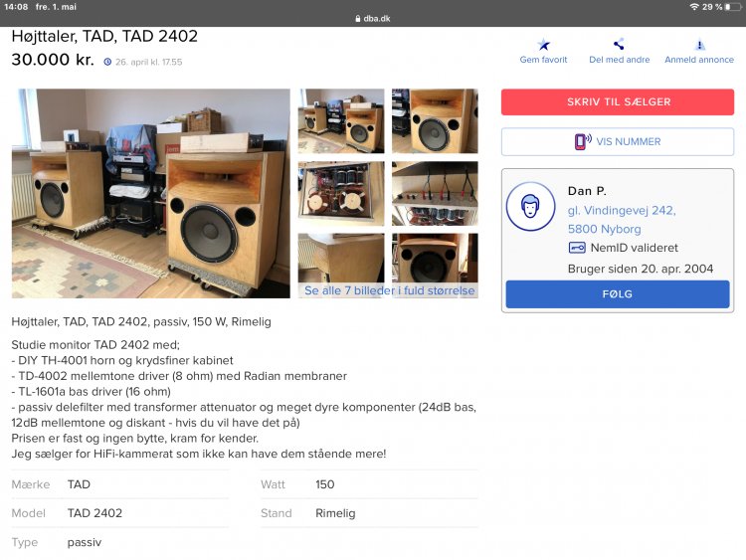746x560 pixels.
Task: Tap the battery indicator in status bar
Action: (x=733, y=7)
